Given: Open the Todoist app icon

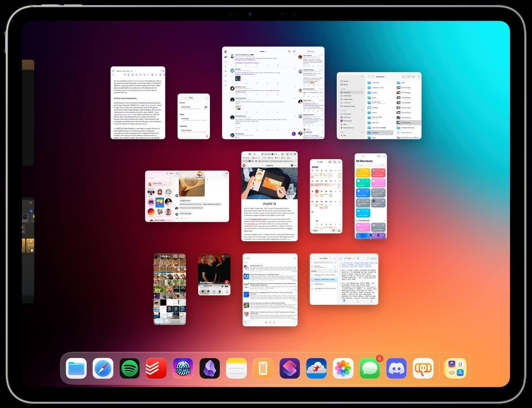Looking at the screenshot, I should point(156,368).
